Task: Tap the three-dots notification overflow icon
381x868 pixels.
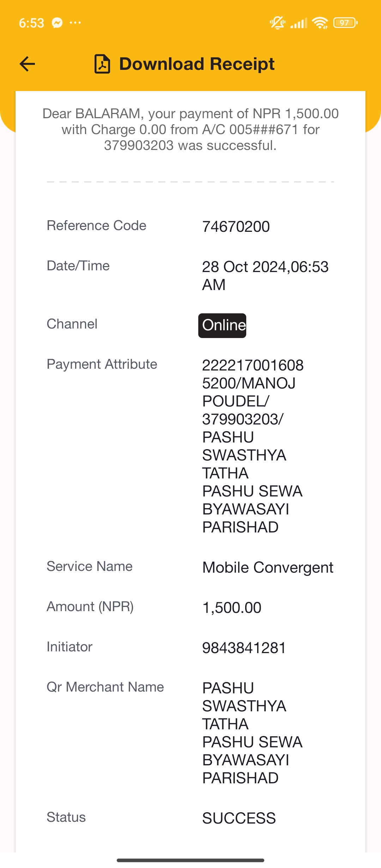Action: tap(75, 23)
